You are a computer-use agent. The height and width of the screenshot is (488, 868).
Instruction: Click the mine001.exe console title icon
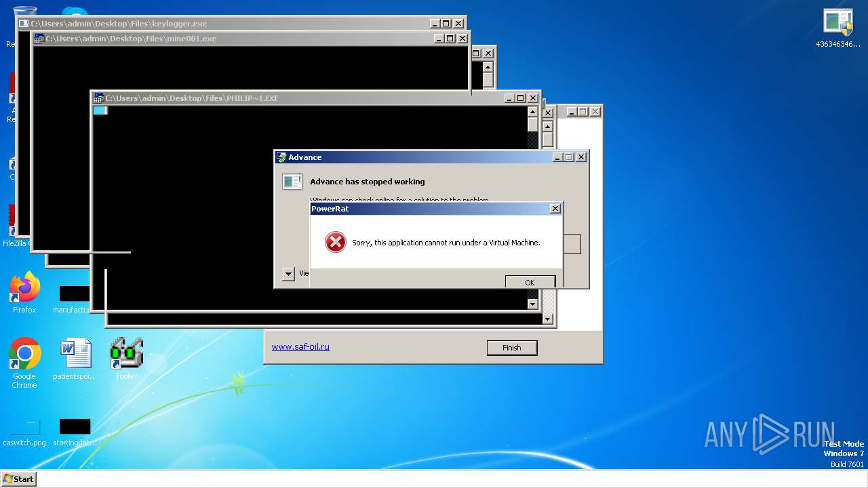pos(39,39)
